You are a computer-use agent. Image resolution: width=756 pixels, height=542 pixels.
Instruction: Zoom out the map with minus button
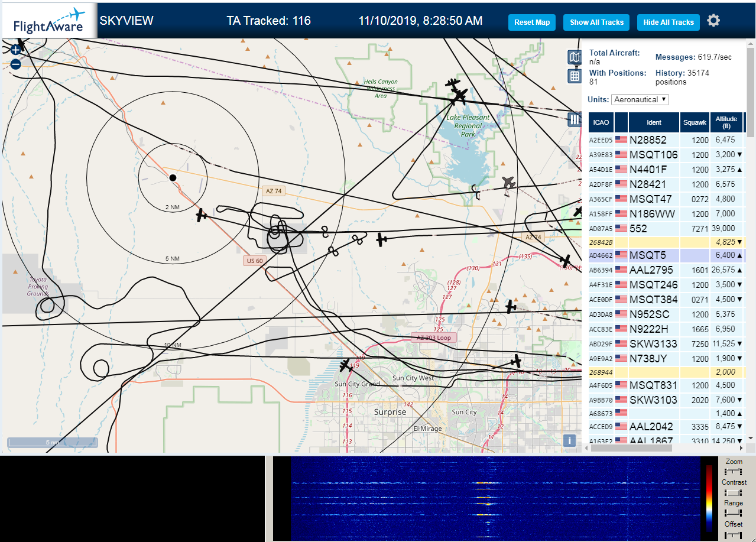click(15, 64)
